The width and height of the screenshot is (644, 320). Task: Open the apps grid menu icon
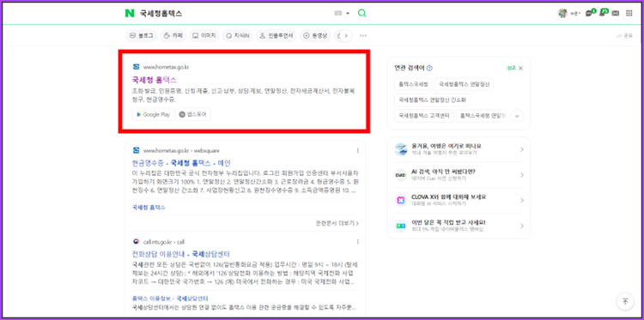[629, 13]
